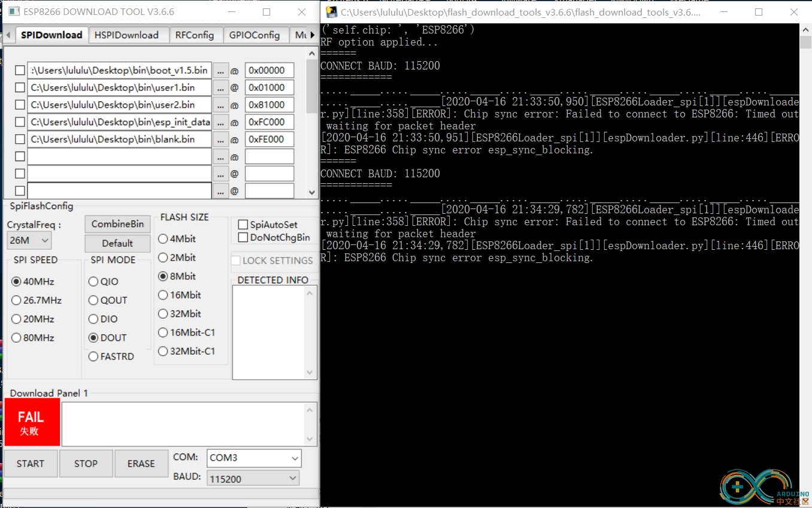Viewport: 812px width, 508px height.
Task: Browse file for blank.bin row
Action: pos(221,140)
